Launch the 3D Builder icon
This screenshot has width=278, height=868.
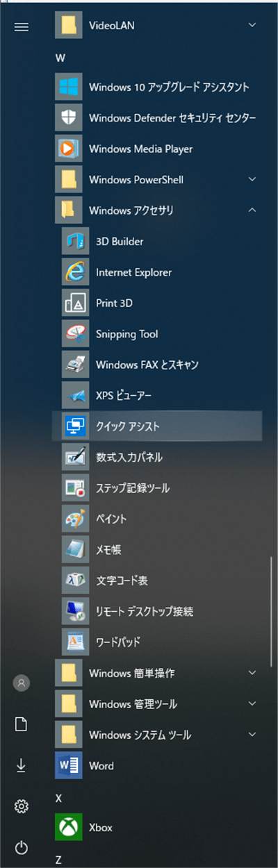click(75, 241)
